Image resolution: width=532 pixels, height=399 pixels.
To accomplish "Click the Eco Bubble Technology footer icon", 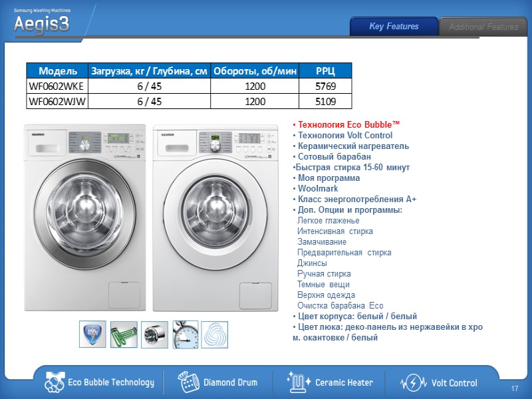I will coord(55,382).
